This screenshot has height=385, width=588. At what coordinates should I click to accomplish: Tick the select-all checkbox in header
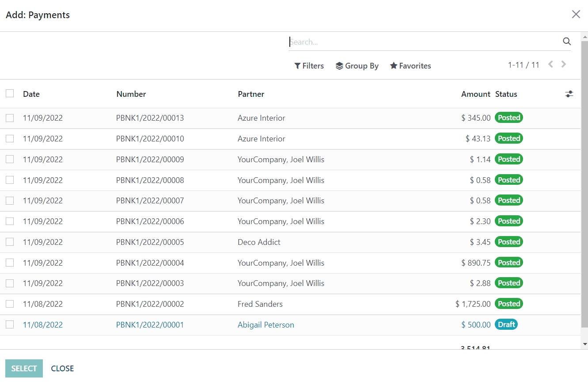(x=10, y=94)
